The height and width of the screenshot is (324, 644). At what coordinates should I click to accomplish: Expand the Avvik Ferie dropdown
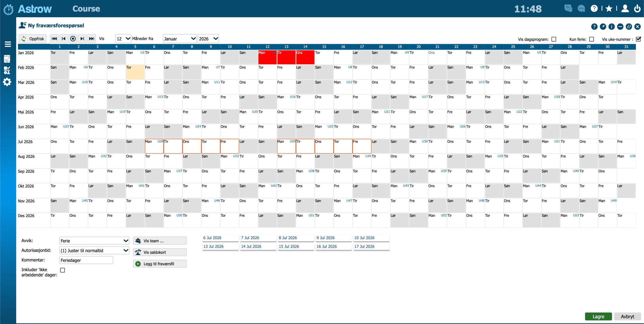click(94, 241)
